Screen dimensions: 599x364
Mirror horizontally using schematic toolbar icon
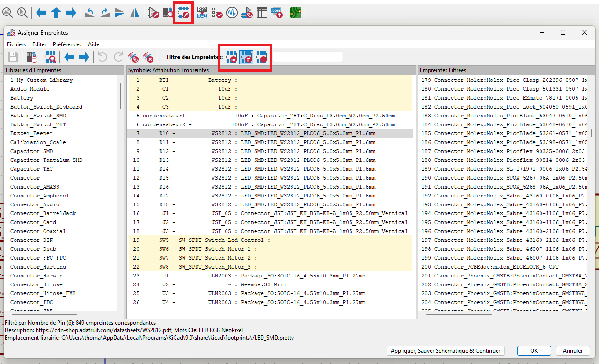134,13
